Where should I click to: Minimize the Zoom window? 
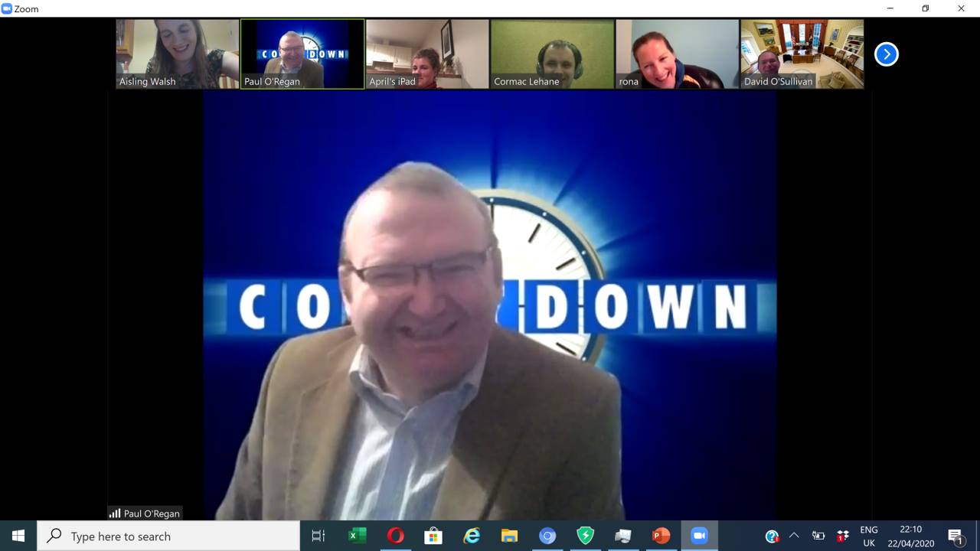click(890, 8)
